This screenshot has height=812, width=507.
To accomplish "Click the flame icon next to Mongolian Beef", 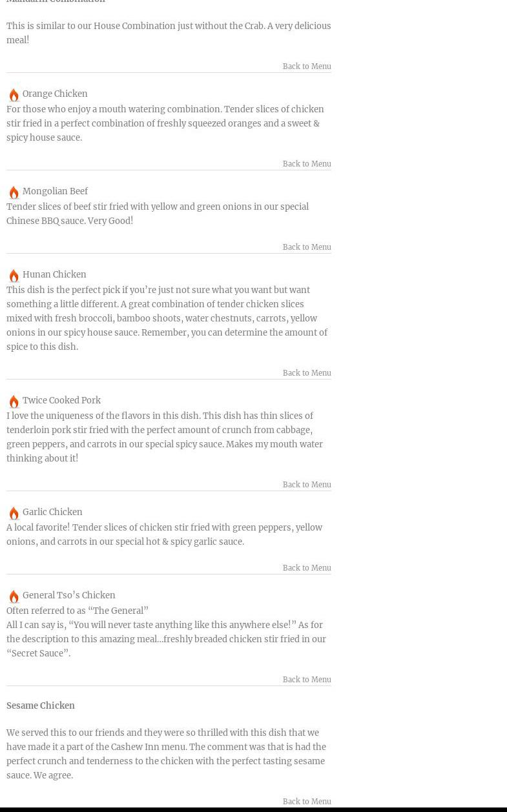I will (x=14, y=192).
